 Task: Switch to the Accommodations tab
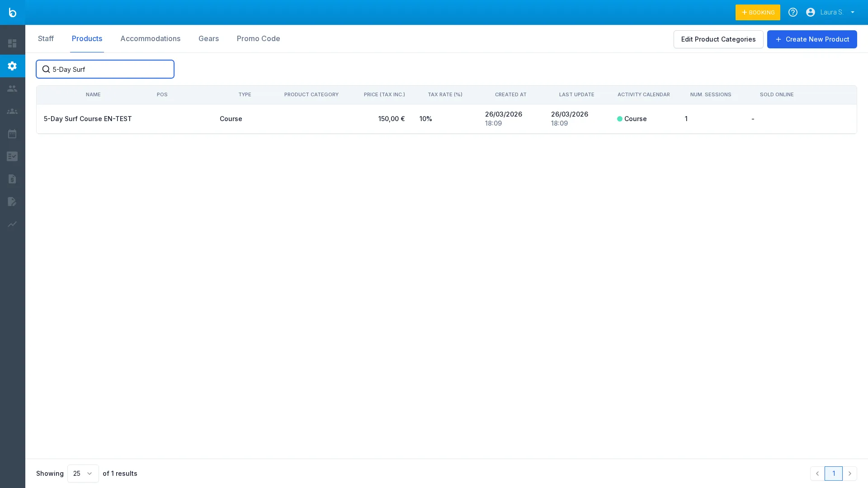[x=150, y=39]
